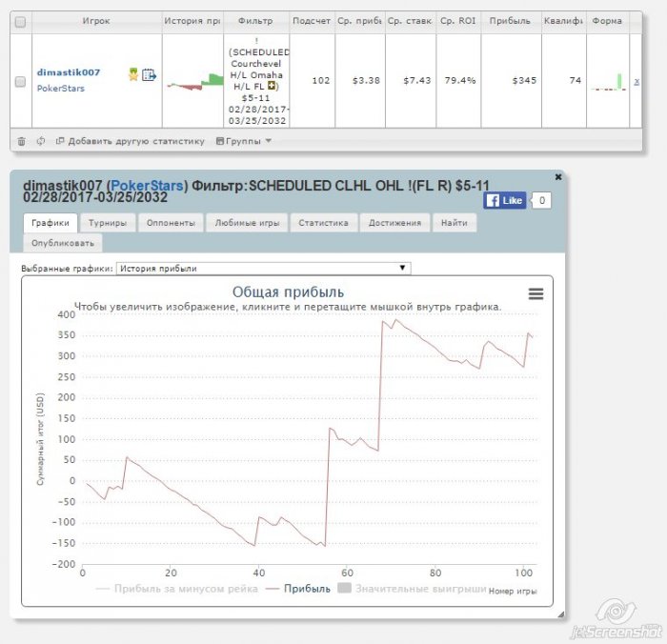Switch to the Турниры tab
The height and width of the screenshot is (644, 667).
(x=108, y=223)
